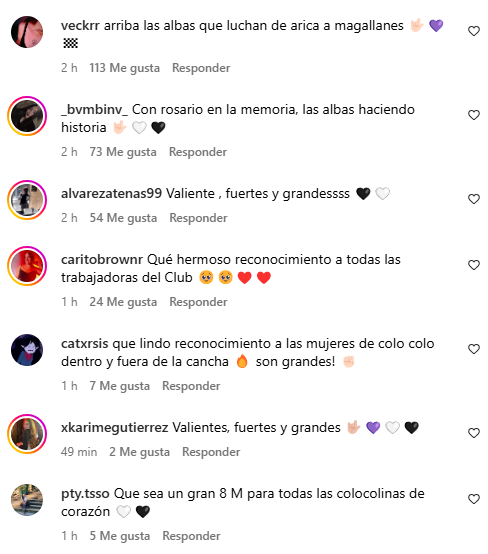Open catxrsis' profile avatar
This screenshot has width=488, height=554.
coord(27,350)
